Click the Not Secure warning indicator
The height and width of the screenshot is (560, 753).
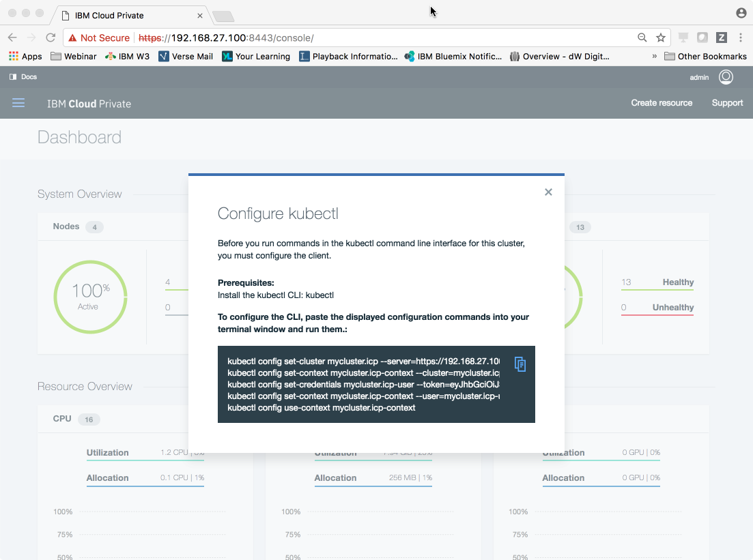99,38
